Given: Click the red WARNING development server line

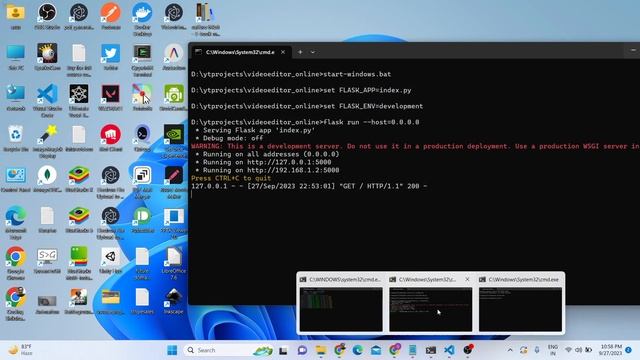Looking at the screenshot, I should click(x=415, y=146).
